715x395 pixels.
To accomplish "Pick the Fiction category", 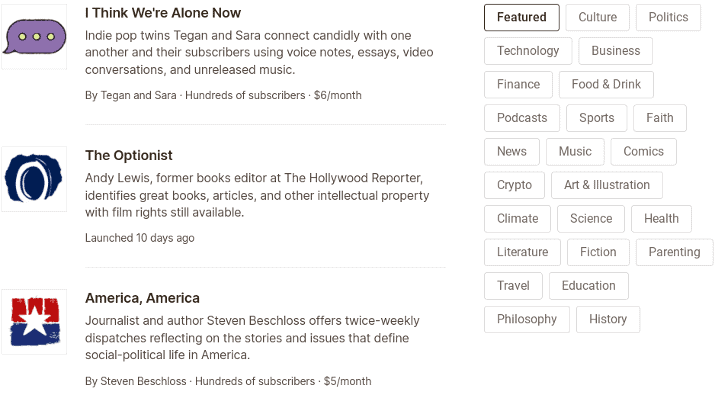I will pyautogui.click(x=598, y=252).
